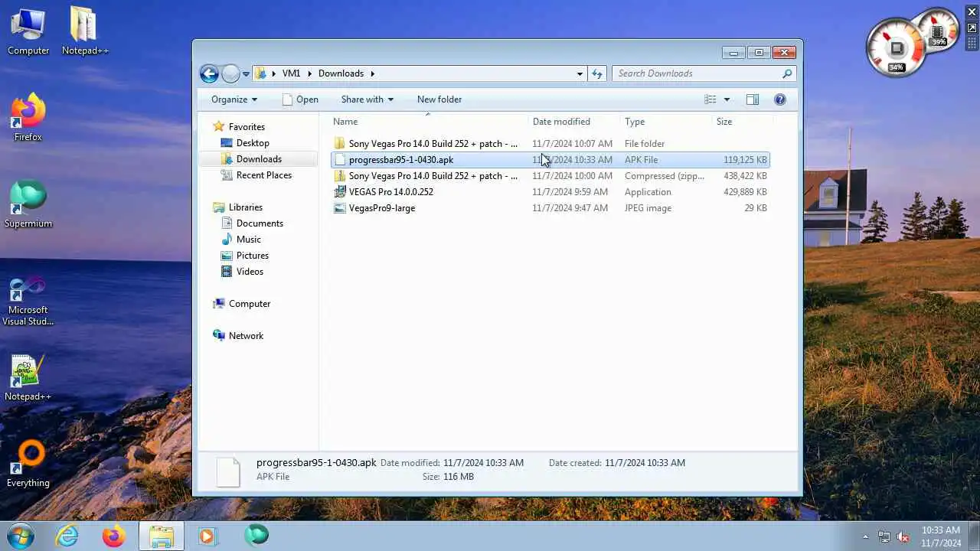Click the APK file thumbnail in details pane

[228, 471]
